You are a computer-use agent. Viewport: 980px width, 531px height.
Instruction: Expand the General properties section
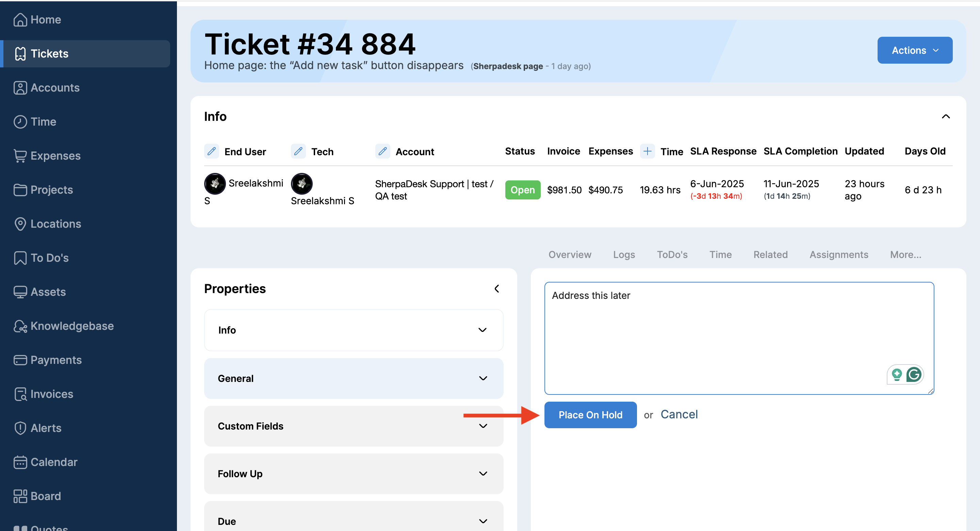click(354, 379)
